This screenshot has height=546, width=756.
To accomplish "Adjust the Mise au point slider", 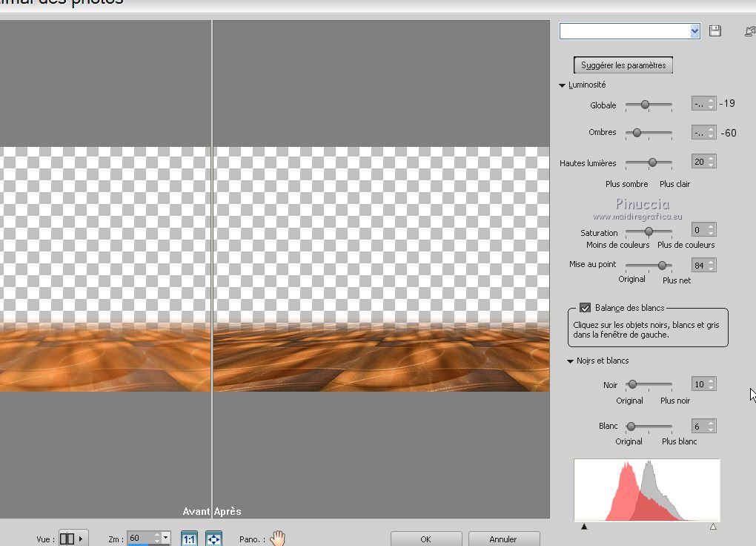I will click(x=663, y=265).
